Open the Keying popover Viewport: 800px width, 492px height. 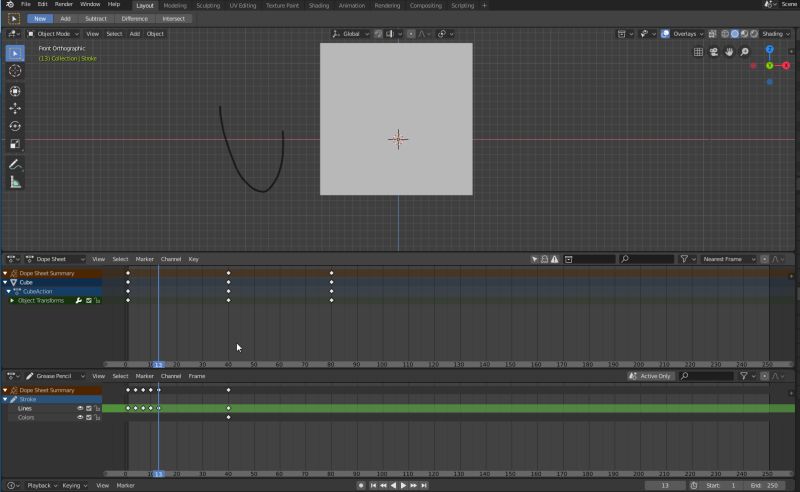click(x=74, y=485)
